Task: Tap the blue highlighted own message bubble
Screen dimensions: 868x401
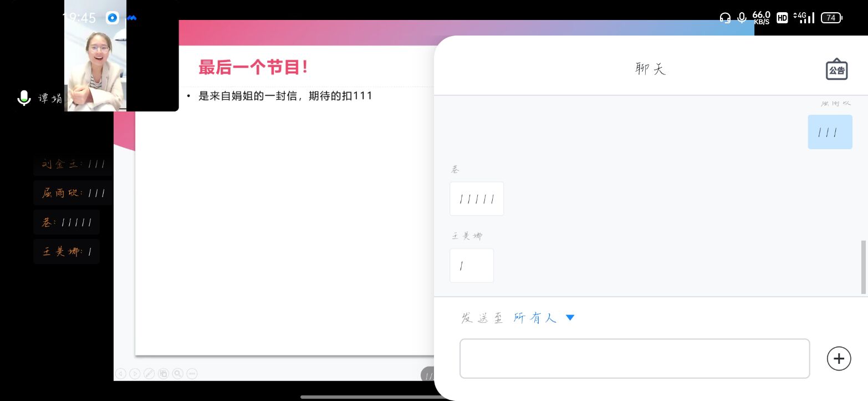Action: [829, 132]
